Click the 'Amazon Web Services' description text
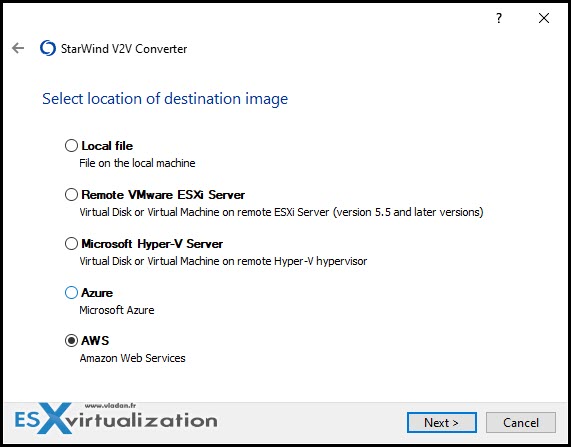The height and width of the screenshot is (447, 571). 133,358
